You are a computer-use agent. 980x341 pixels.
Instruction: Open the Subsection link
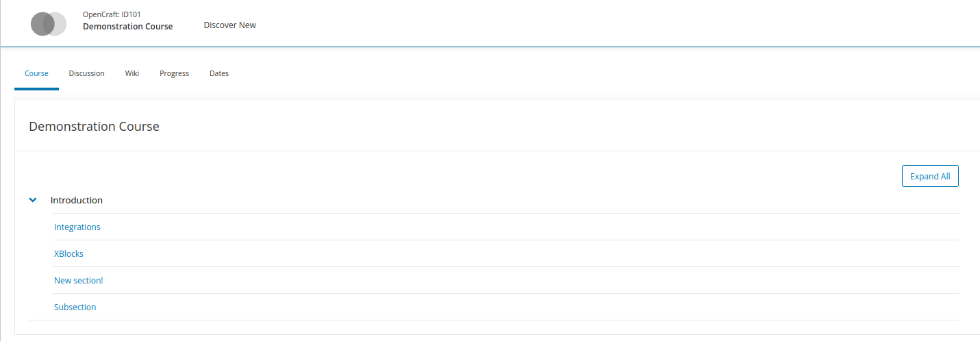[75, 307]
